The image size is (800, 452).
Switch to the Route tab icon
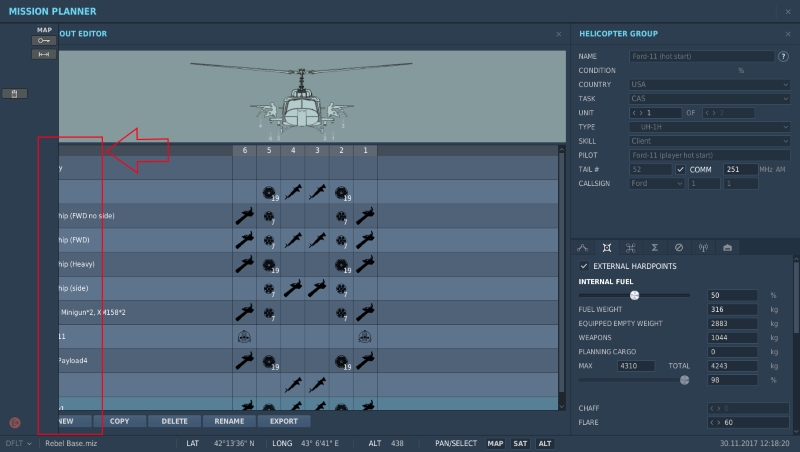[582, 248]
